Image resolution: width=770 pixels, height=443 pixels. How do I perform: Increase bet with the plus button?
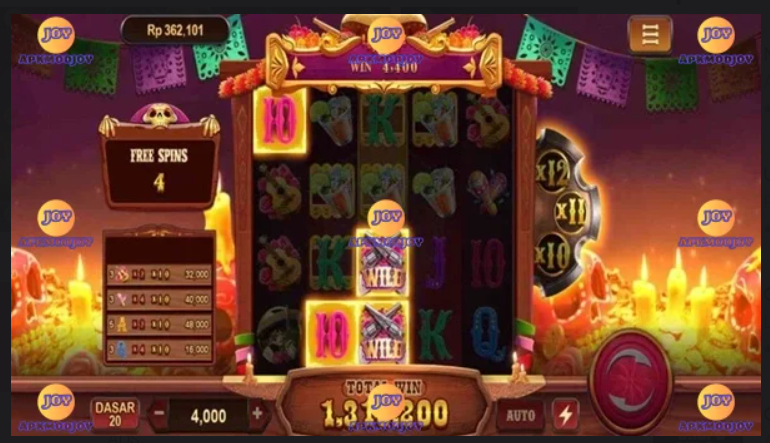click(x=257, y=414)
